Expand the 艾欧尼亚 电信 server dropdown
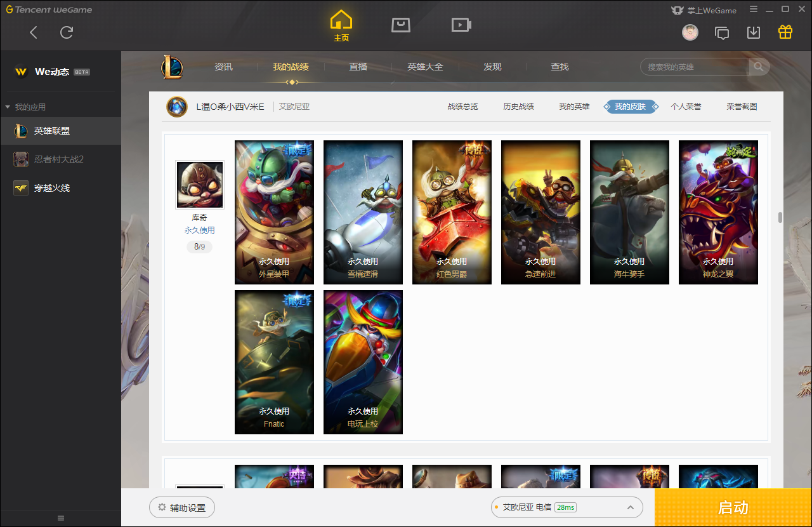 630,507
